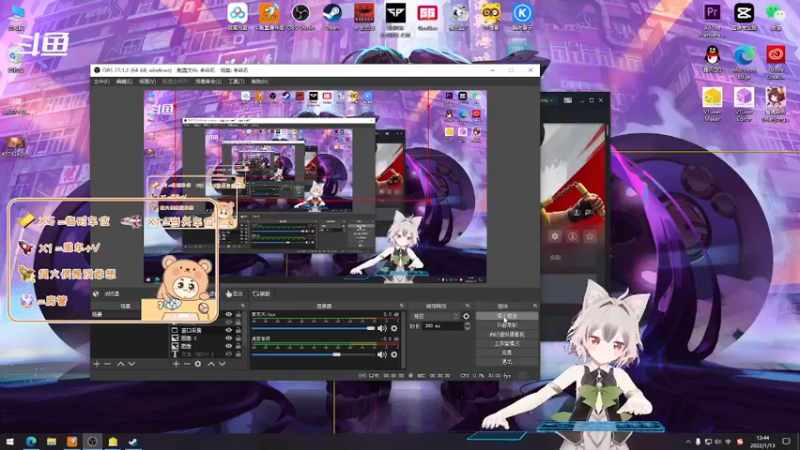Click 启动虚拟摄像机 virtual camera button
The image size is (800, 450).
(x=507, y=334)
